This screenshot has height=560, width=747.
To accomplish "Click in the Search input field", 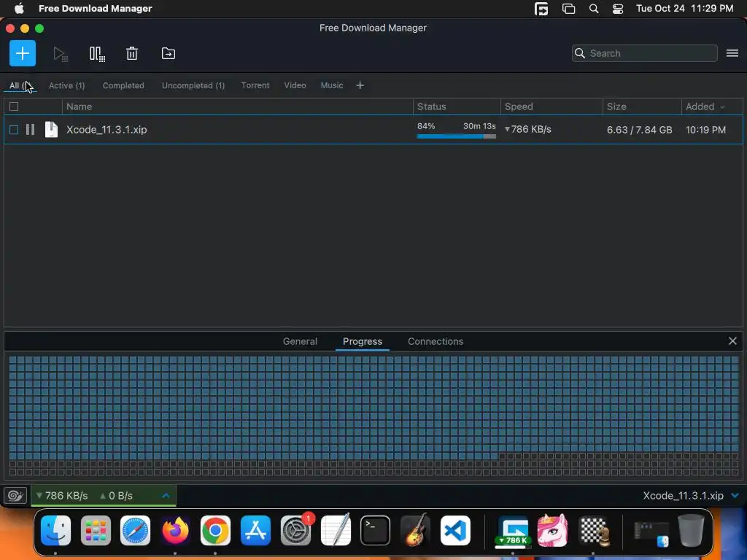I will pos(645,53).
